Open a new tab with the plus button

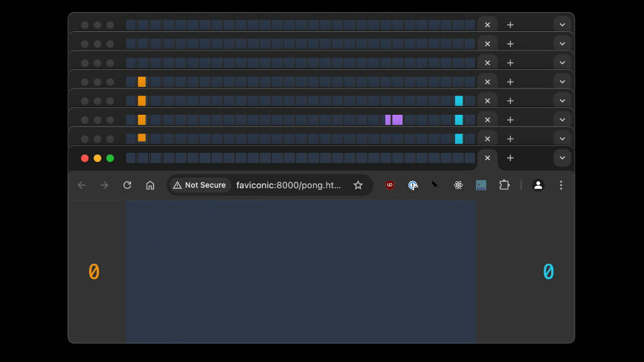coord(510,158)
